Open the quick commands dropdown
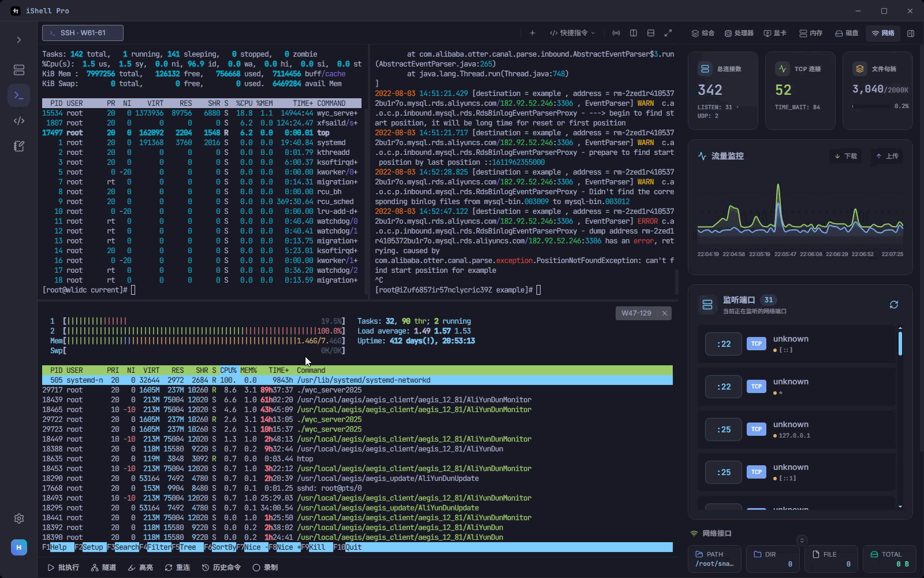 click(572, 33)
